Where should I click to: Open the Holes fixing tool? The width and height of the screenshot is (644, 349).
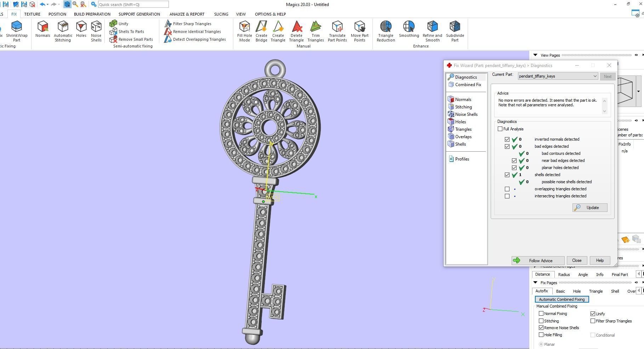coord(81,29)
